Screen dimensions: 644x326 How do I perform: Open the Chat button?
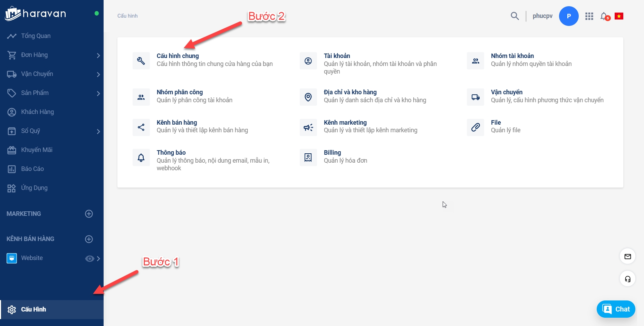(616, 309)
